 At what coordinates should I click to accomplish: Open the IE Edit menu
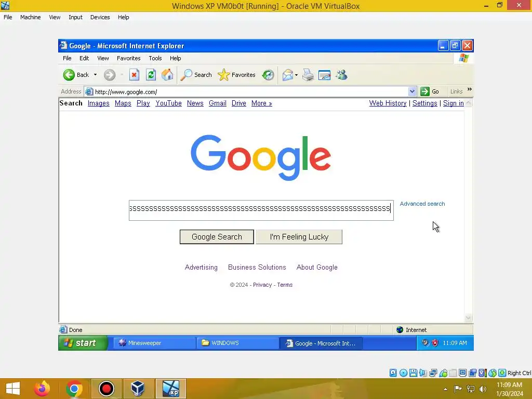click(84, 58)
